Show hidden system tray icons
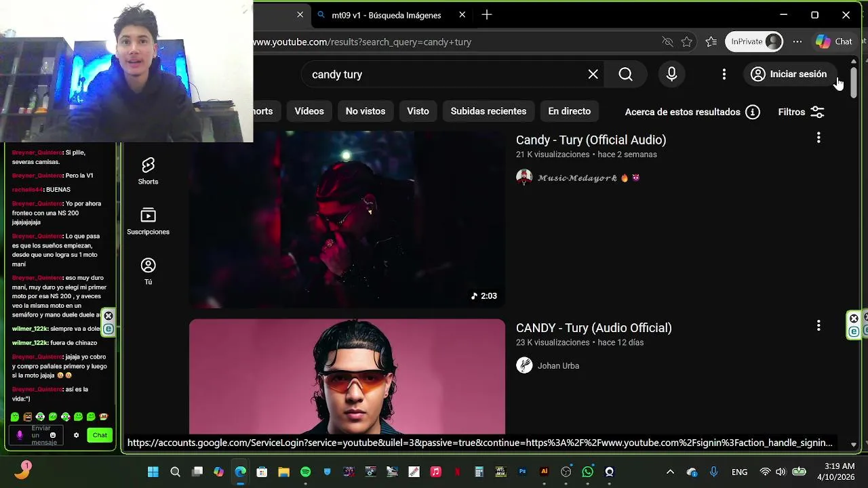Image resolution: width=868 pixels, height=488 pixels. coord(670,472)
